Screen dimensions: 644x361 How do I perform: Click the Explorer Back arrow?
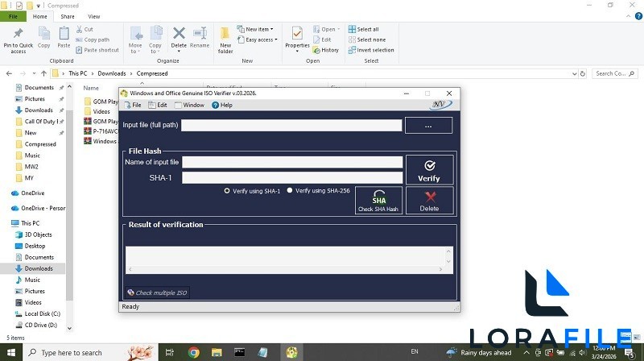[9, 73]
